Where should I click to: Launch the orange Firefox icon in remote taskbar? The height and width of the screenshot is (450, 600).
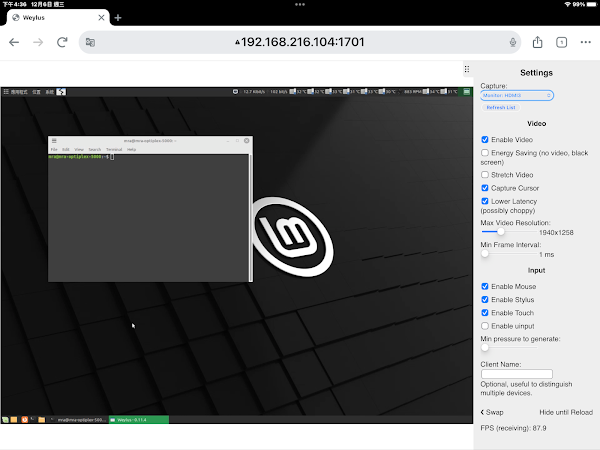[x=24, y=420]
